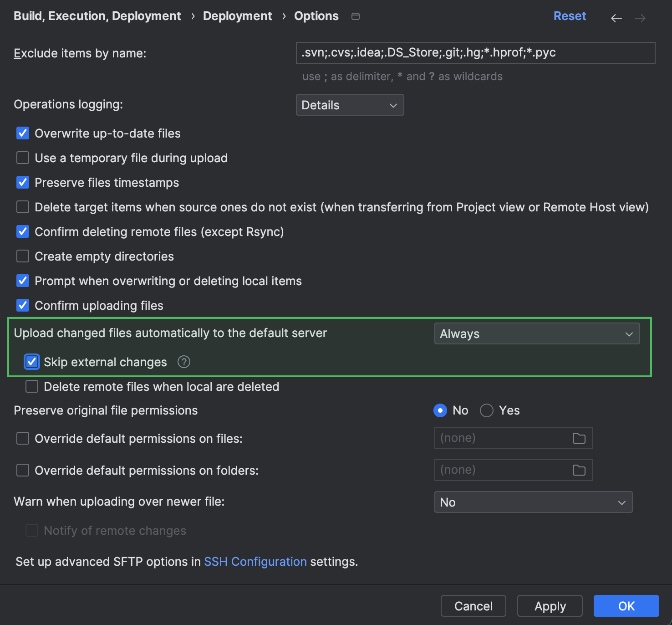Image resolution: width=672 pixels, height=625 pixels.
Task: Change the Always upload dropdown
Action: [x=537, y=333]
